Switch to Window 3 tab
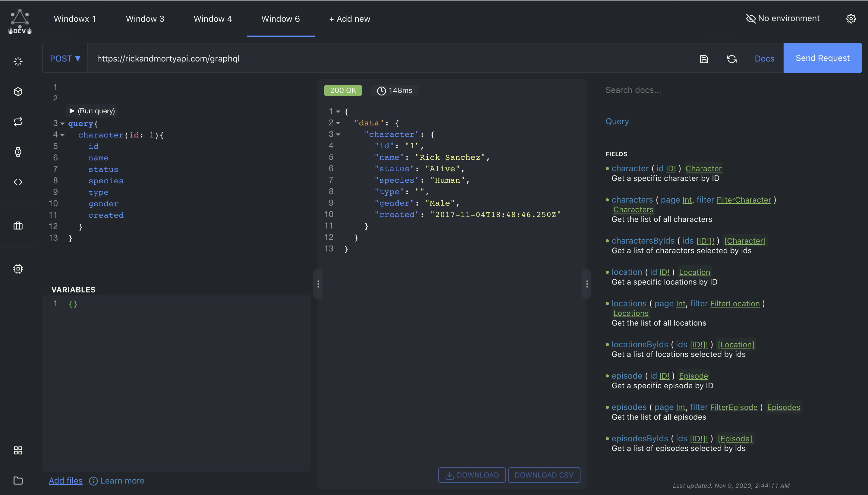868x495 pixels. [x=145, y=19]
